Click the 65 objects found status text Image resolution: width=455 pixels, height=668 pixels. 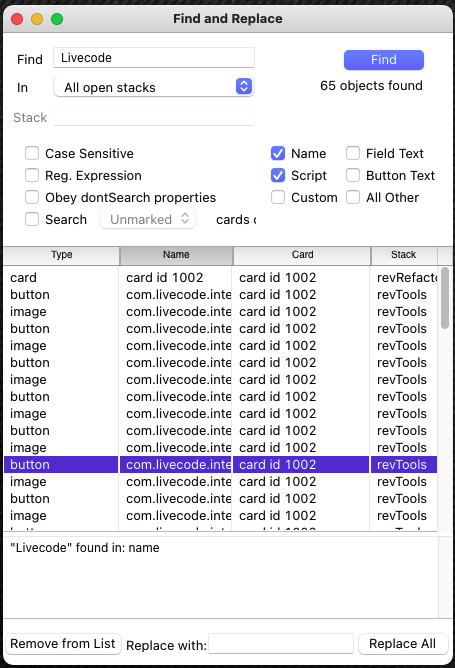point(371,86)
